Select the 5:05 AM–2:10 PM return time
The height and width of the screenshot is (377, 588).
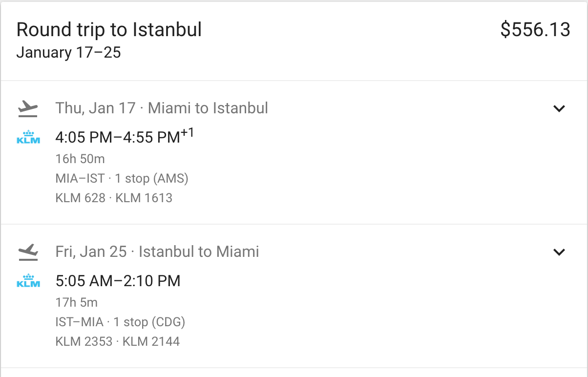pos(118,281)
